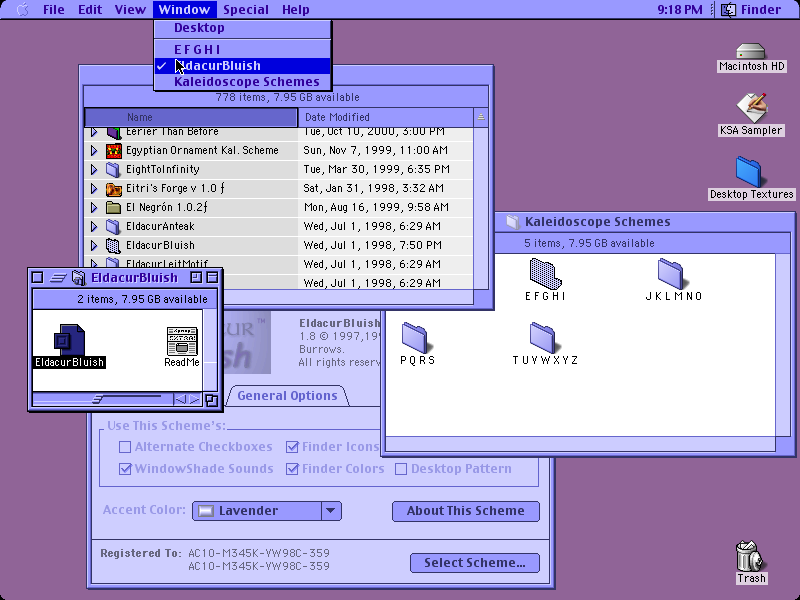Click the horizontal scrollbar thumb in EldacurBluish window

(97, 399)
